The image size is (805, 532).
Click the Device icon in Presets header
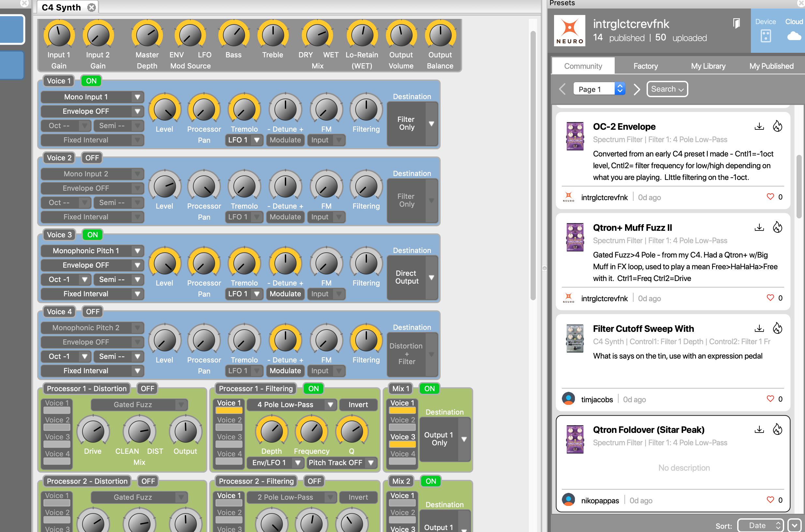point(765,36)
